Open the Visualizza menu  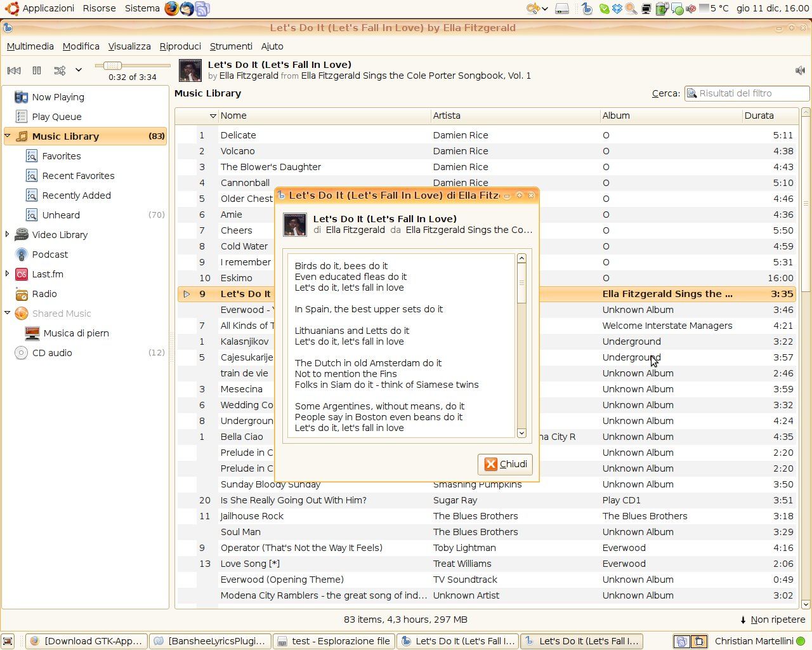[x=129, y=46]
